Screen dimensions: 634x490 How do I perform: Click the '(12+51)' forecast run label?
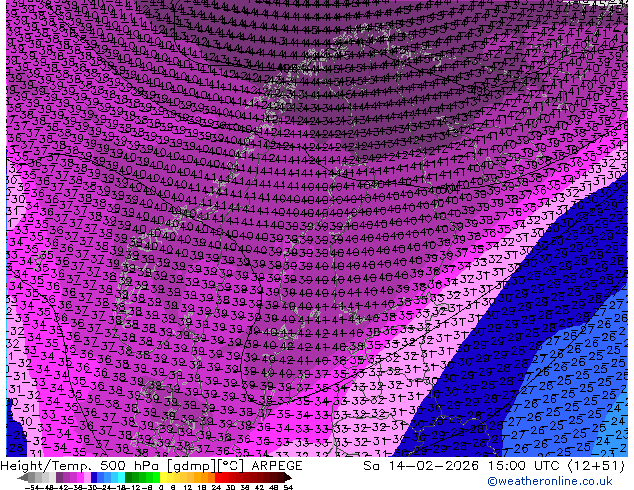[x=596, y=466]
